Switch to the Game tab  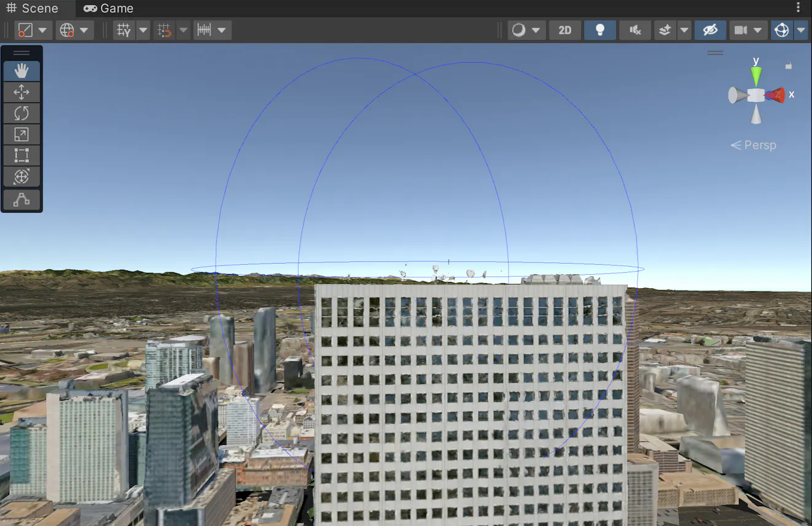pyautogui.click(x=109, y=9)
